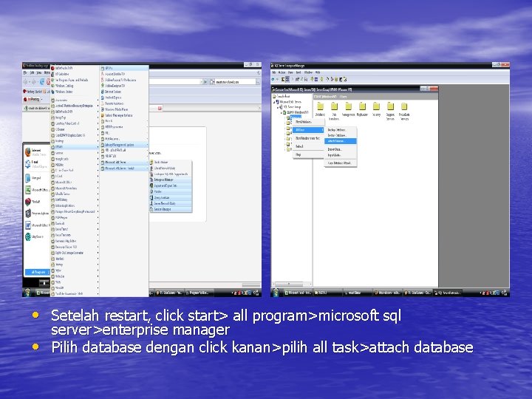
Task: Open the Action menu in Enterprise Manager
Action: [x=282, y=72]
